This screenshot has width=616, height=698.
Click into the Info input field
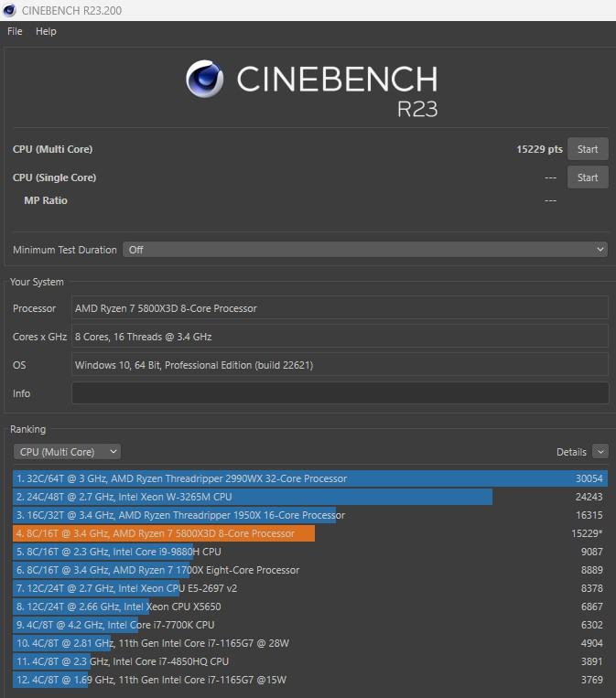pos(340,393)
